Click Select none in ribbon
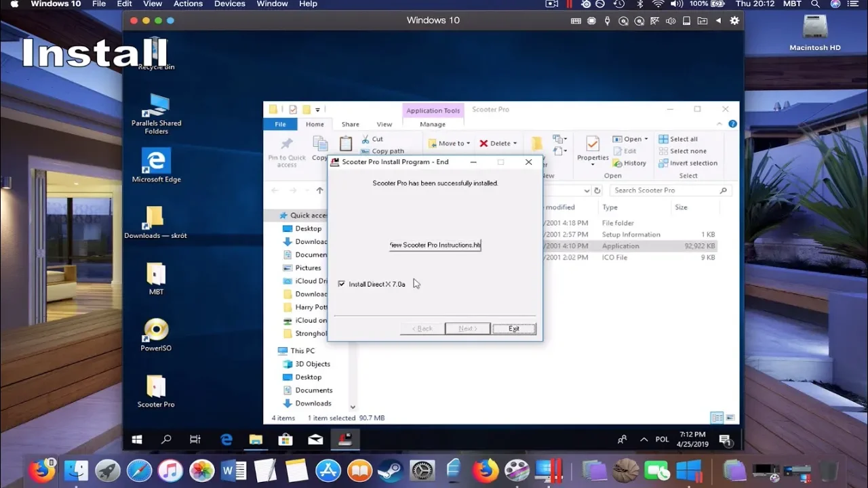 (x=682, y=151)
